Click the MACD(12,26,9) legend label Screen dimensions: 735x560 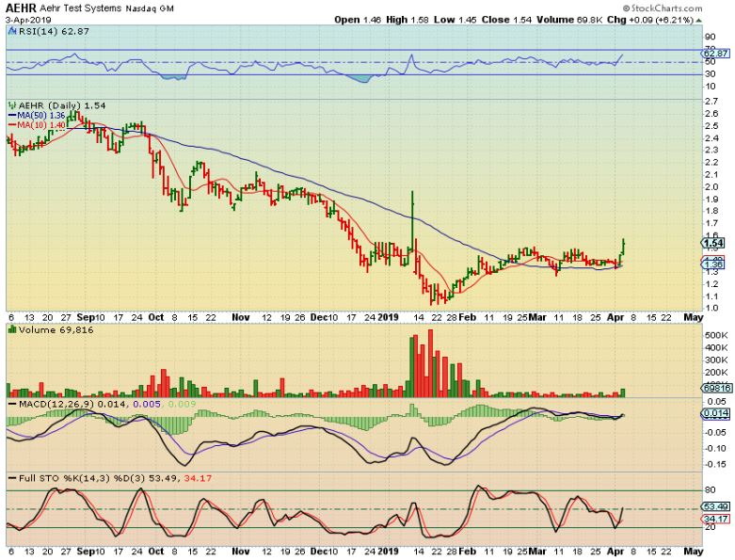pos(56,404)
